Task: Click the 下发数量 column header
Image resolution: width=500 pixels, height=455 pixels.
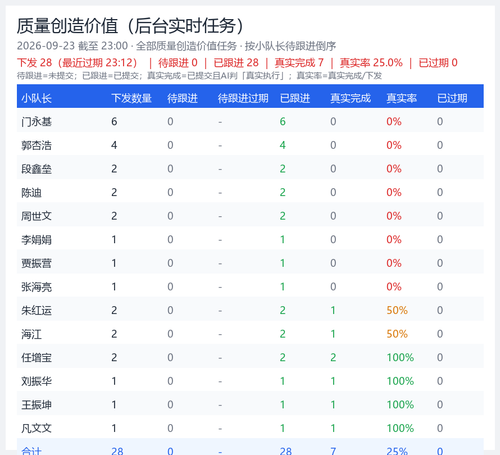Action: (x=132, y=98)
